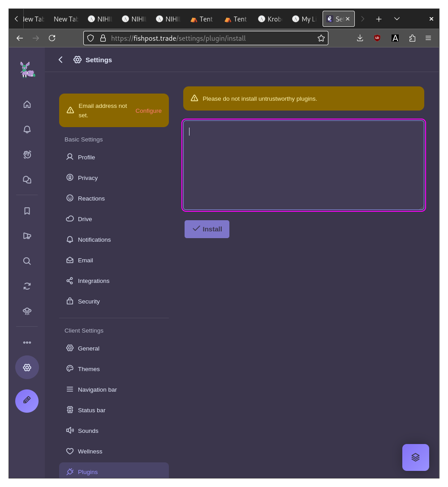Click uBlock Origin extension icon
This screenshot has height=487, width=448.
click(x=377, y=38)
